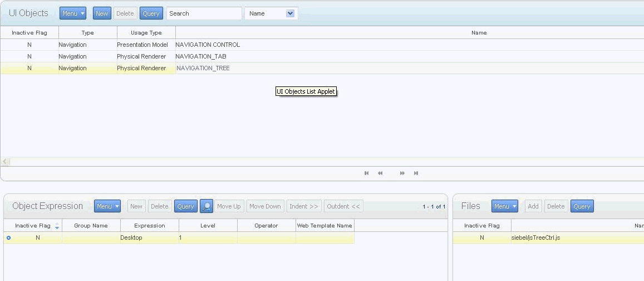Click the Level value 1 cell
This screenshot has width=644, height=281.
pyautogui.click(x=208, y=238)
